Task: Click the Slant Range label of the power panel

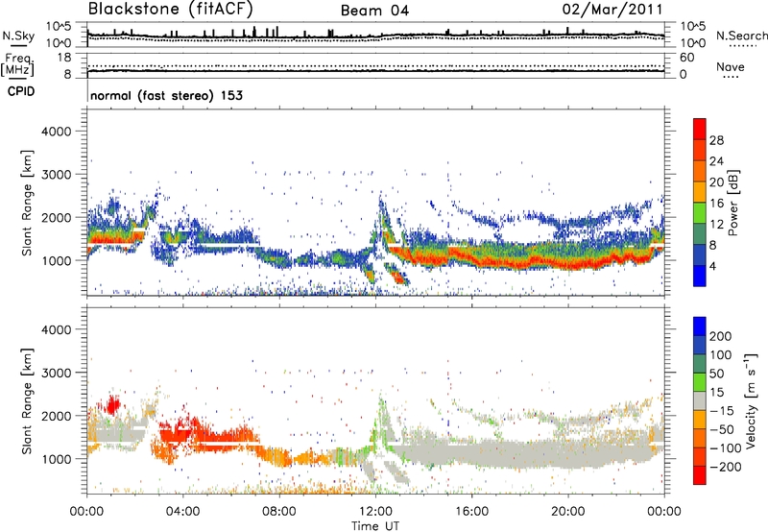Action: (27, 203)
